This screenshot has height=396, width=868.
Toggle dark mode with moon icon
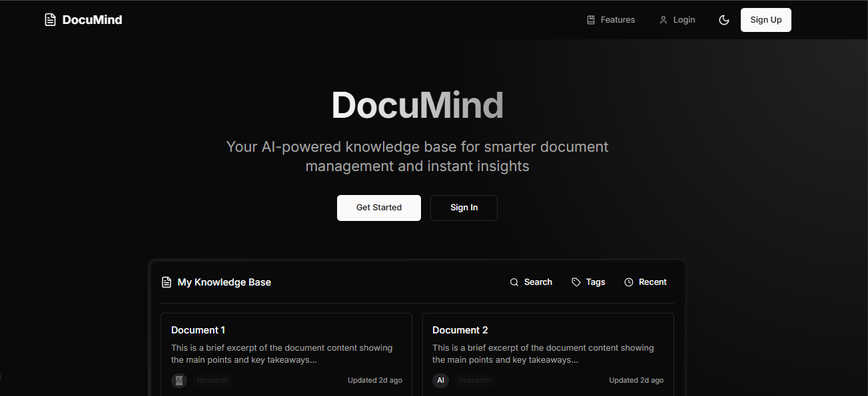tap(724, 20)
